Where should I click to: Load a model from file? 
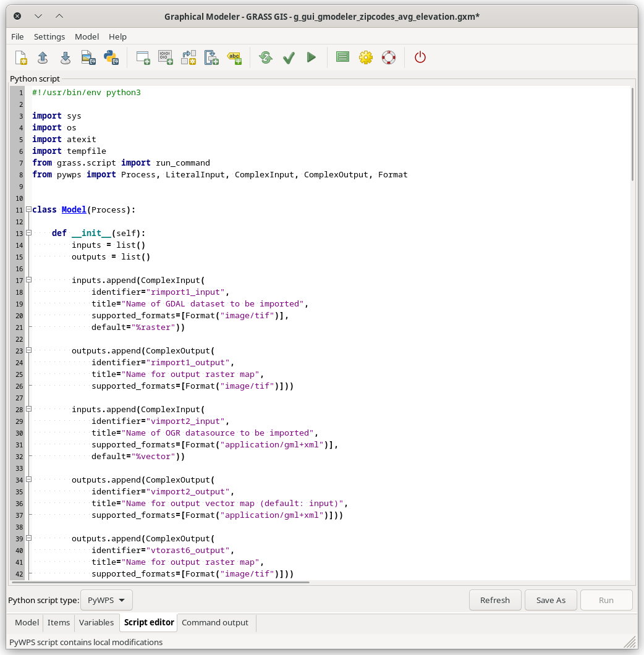tap(43, 57)
